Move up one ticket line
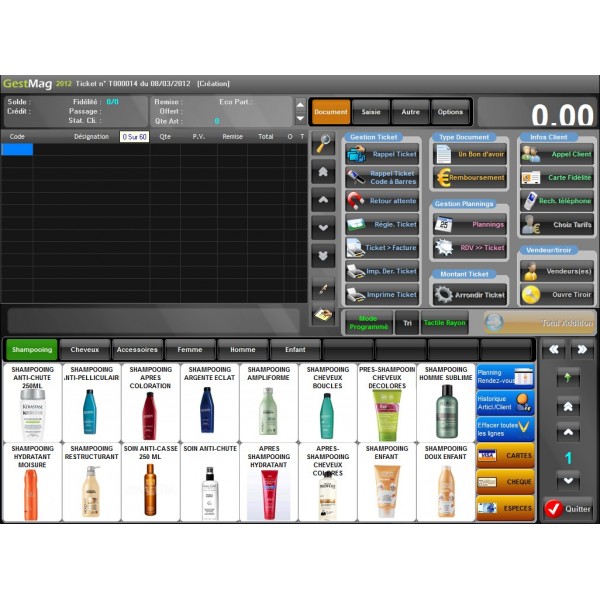 pyautogui.click(x=323, y=200)
